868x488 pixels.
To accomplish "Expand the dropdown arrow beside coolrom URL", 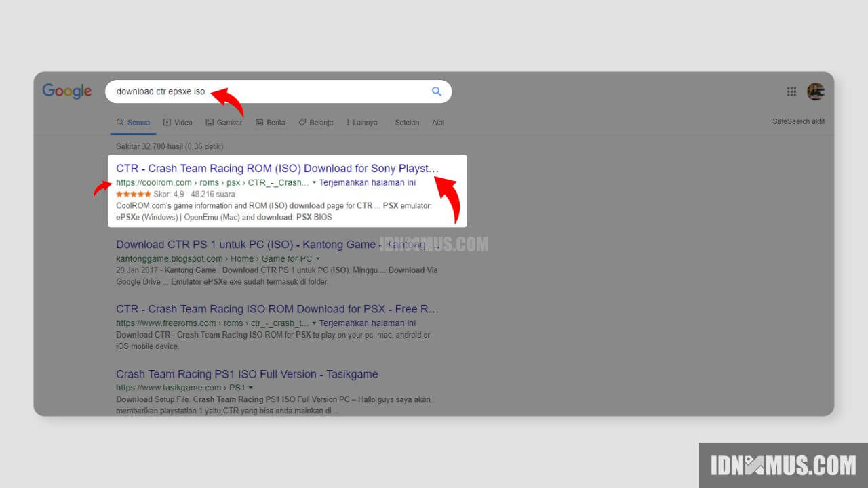I will tap(314, 183).
